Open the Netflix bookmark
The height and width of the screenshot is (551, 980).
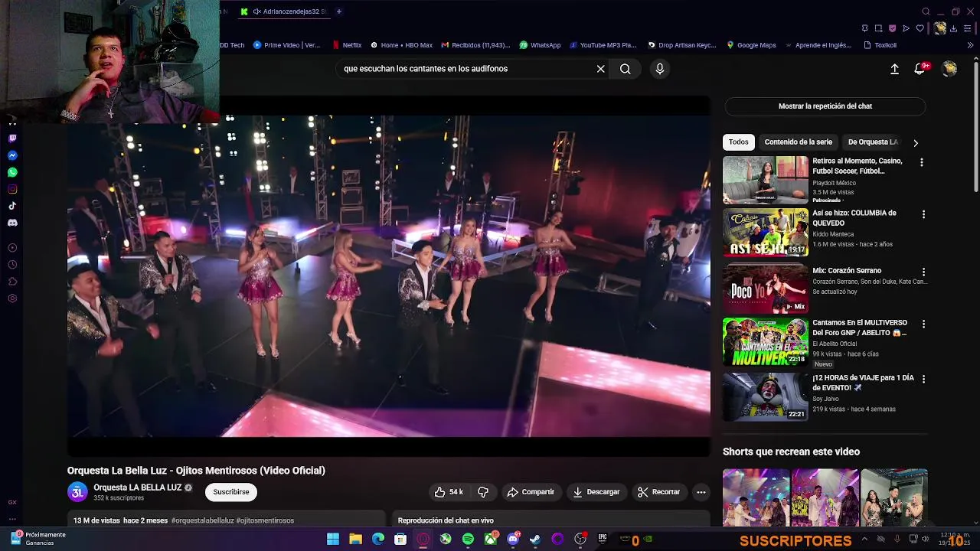click(346, 45)
